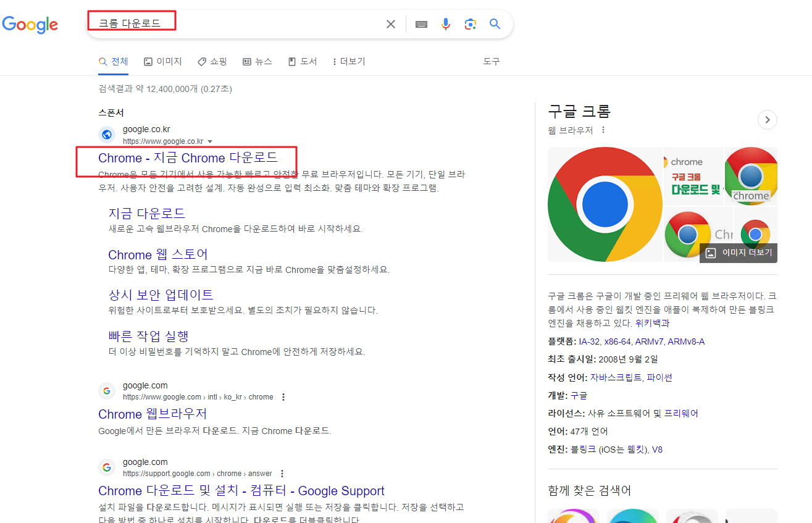Click the globe favicon of sponsored result
The image size is (812, 523).
click(107, 135)
